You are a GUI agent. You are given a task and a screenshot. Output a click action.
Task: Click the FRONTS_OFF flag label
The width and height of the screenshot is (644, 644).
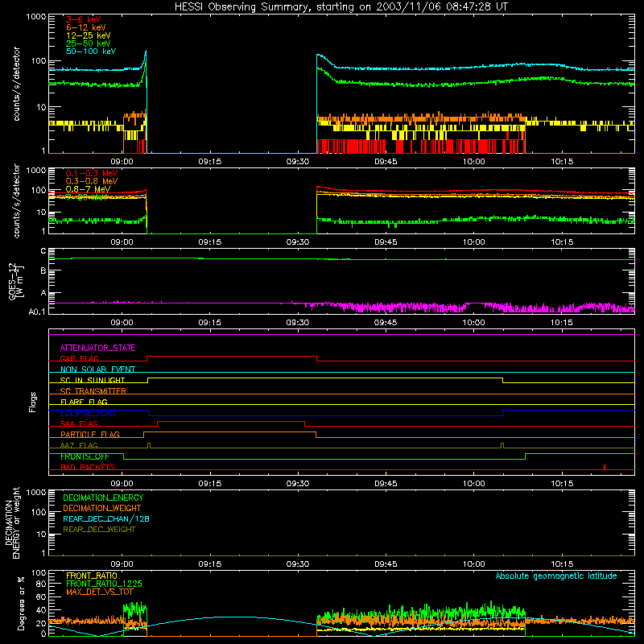pos(85,456)
